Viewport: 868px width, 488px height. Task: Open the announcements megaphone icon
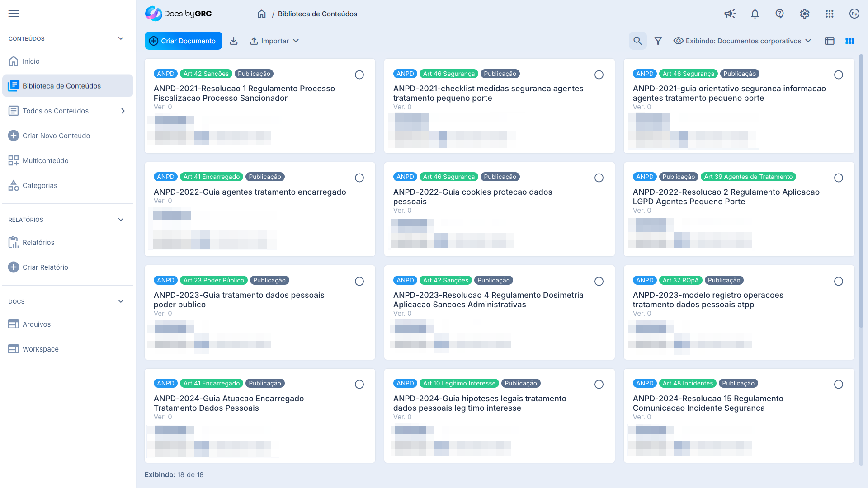coord(730,14)
